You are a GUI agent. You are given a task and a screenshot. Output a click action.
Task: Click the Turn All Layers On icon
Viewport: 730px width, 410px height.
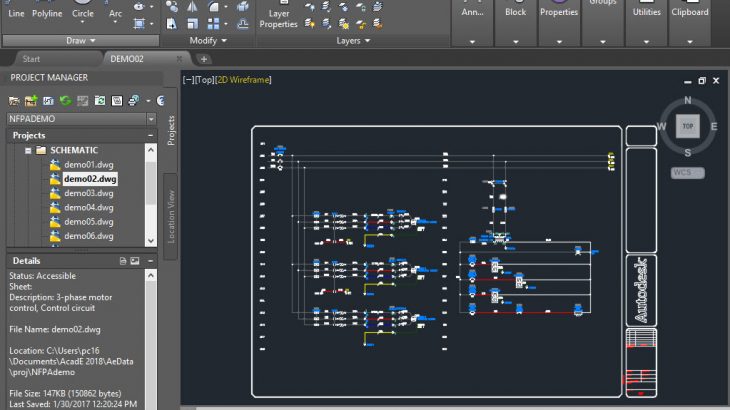tap(310, 23)
